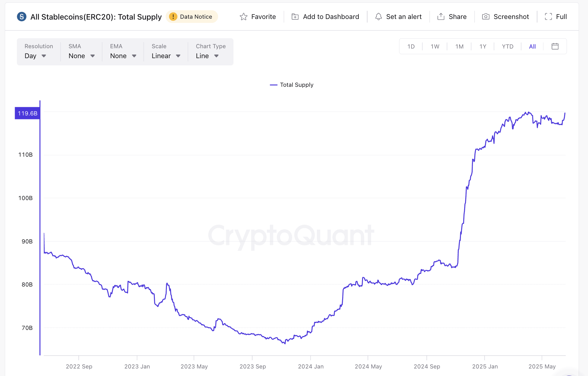The image size is (588, 376).
Task: Open the Data Notice badge
Action: click(192, 17)
